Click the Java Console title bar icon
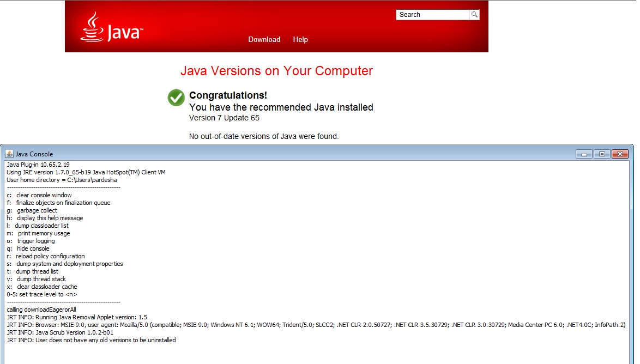The height and width of the screenshot is (364, 640). [x=9, y=154]
